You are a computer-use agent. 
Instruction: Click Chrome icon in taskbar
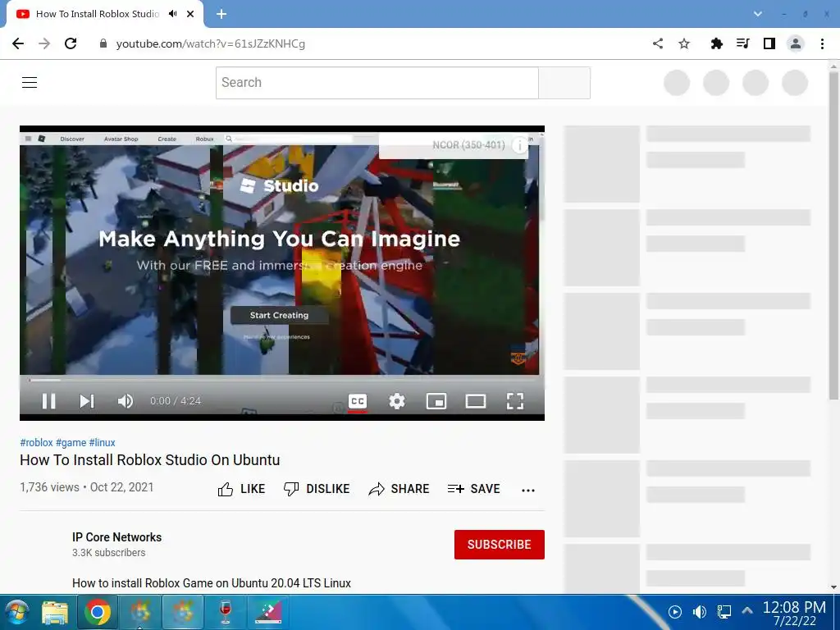point(98,612)
